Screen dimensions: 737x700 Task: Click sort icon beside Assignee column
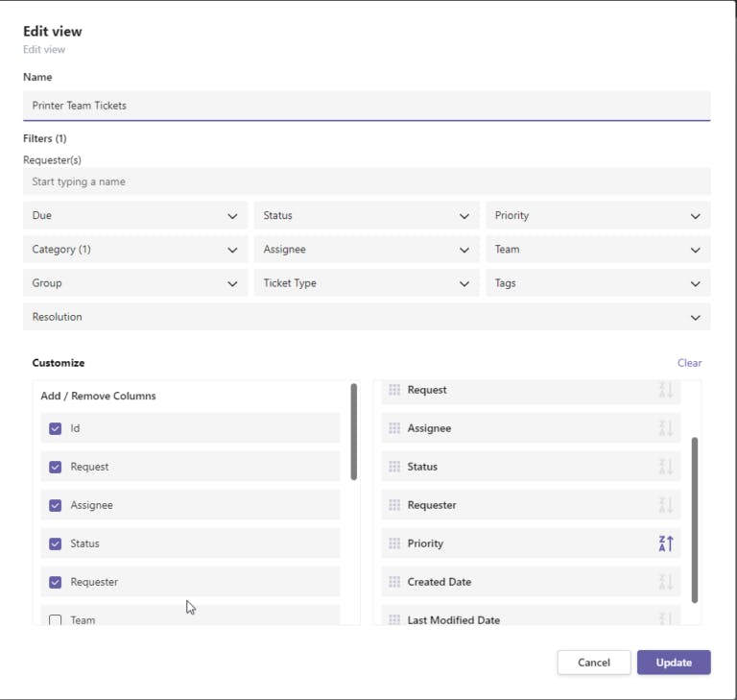click(x=666, y=428)
